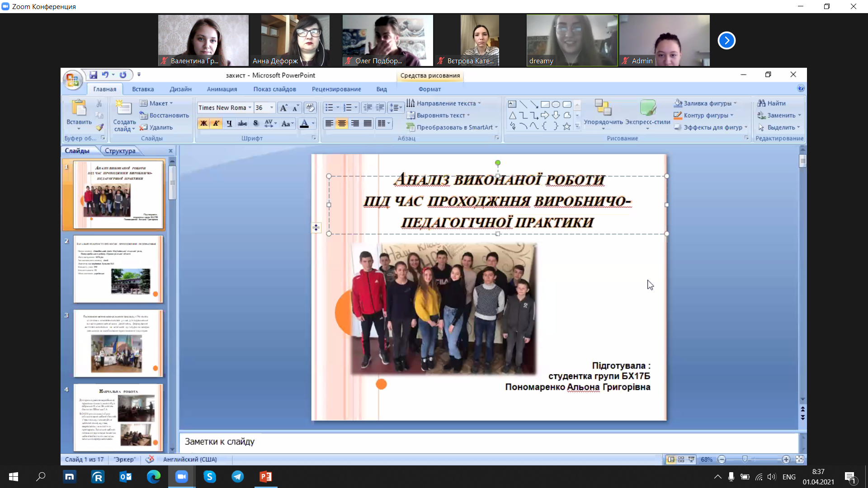Increase font size with the large A icon
Screen dimensions: 868x488
(283, 108)
